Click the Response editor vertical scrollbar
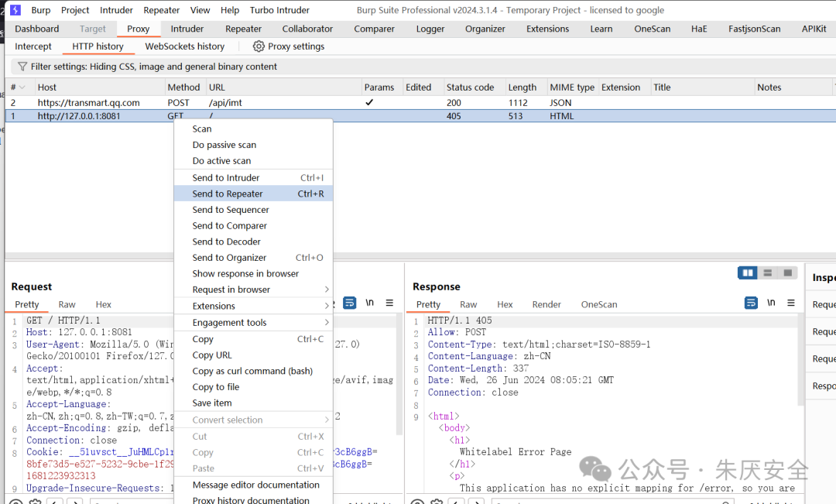The image size is (836, 504). [x=801, y=359]
